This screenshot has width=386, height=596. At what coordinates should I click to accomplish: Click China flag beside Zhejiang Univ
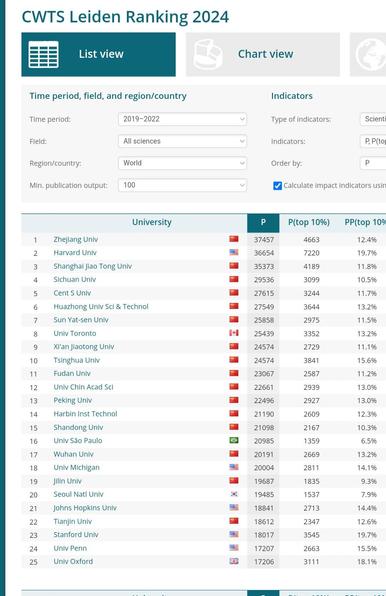point(234,239)
